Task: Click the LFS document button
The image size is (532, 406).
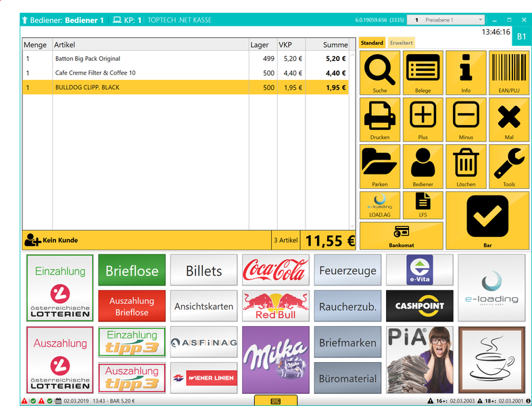Action: click(x=422, y=205)
